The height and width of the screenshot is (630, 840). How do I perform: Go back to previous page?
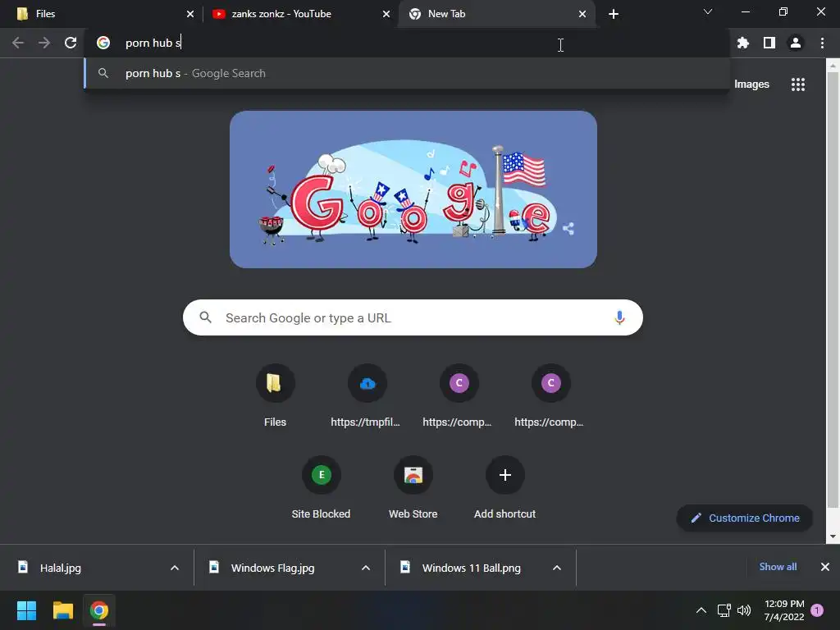click(18, 43)
